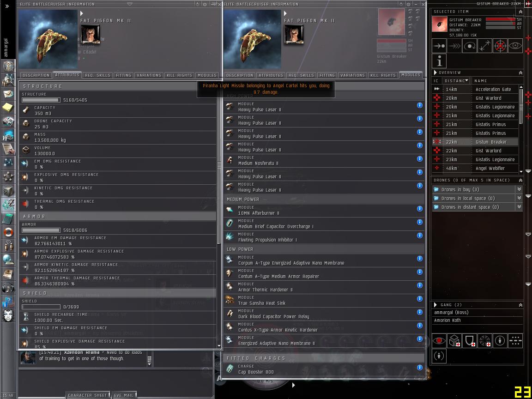
Task: Open the yellow Notepad icon in sidebar
Action: tap(8, 108)
